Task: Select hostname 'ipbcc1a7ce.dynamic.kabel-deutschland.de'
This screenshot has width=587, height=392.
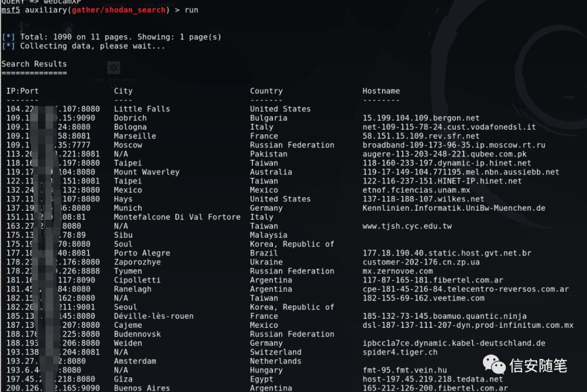Action: coord(454,343)
